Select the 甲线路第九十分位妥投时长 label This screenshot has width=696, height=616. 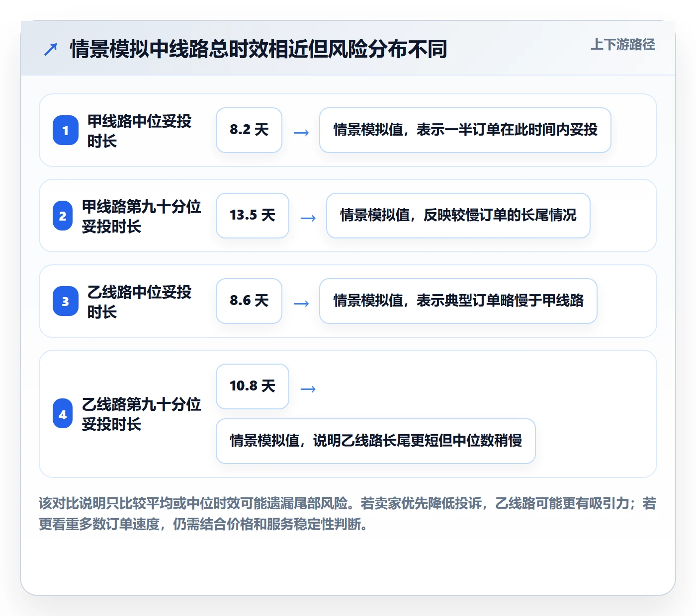coord(142,216)
